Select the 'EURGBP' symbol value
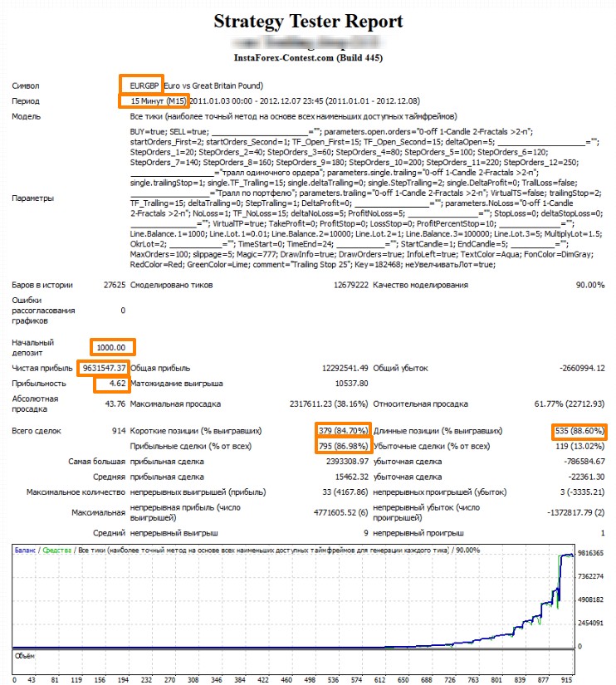 (144, 86)
